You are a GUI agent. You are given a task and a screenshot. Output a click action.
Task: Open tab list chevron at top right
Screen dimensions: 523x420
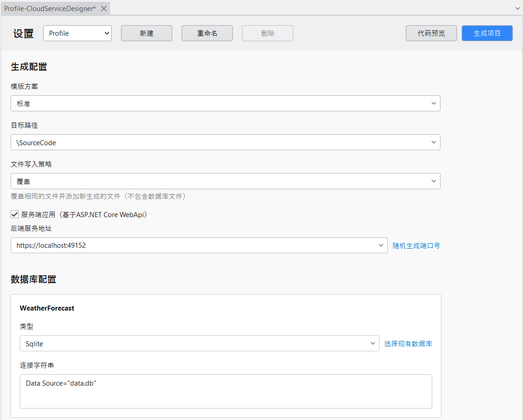click(x=517, y=9)
